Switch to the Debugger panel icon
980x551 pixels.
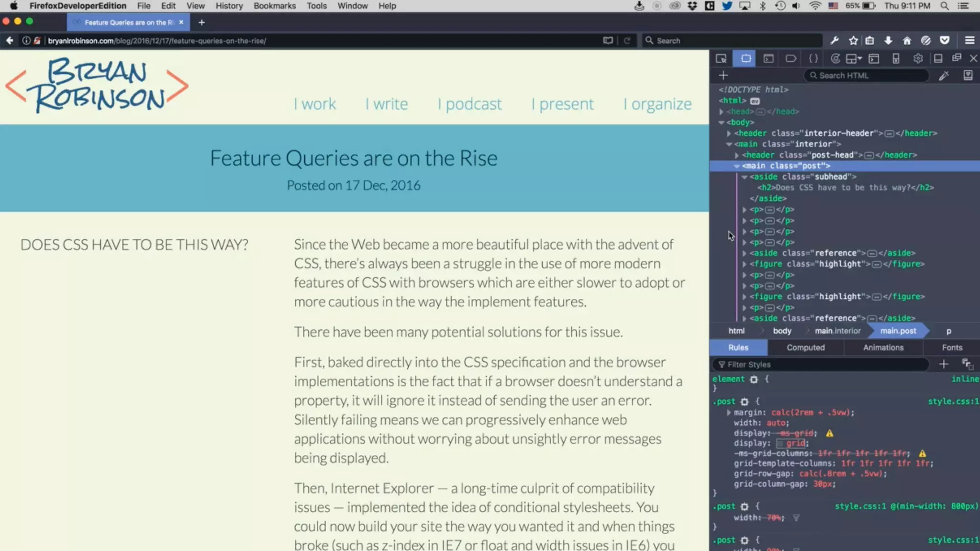(x=791, y=58)
